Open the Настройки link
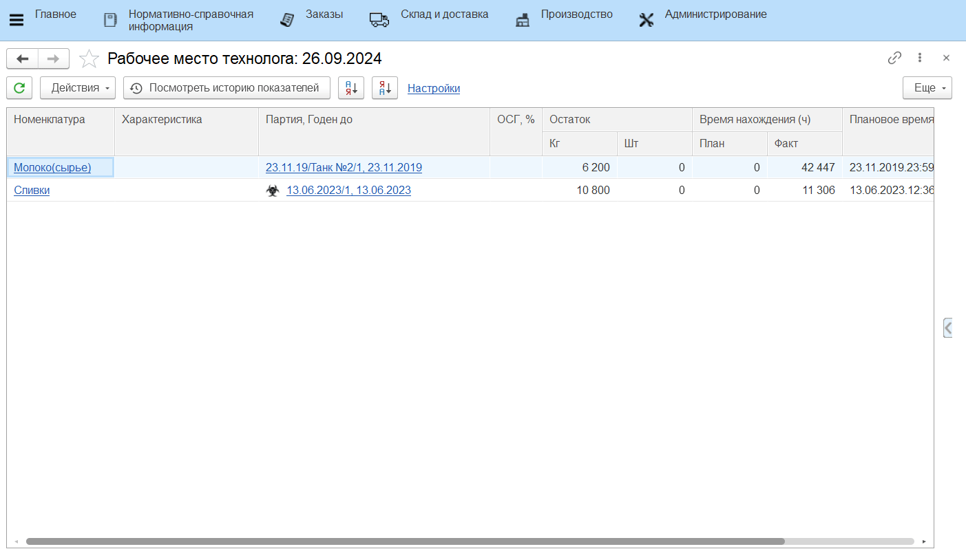Screen dimensions: 966x560 (x=434, y=88)
